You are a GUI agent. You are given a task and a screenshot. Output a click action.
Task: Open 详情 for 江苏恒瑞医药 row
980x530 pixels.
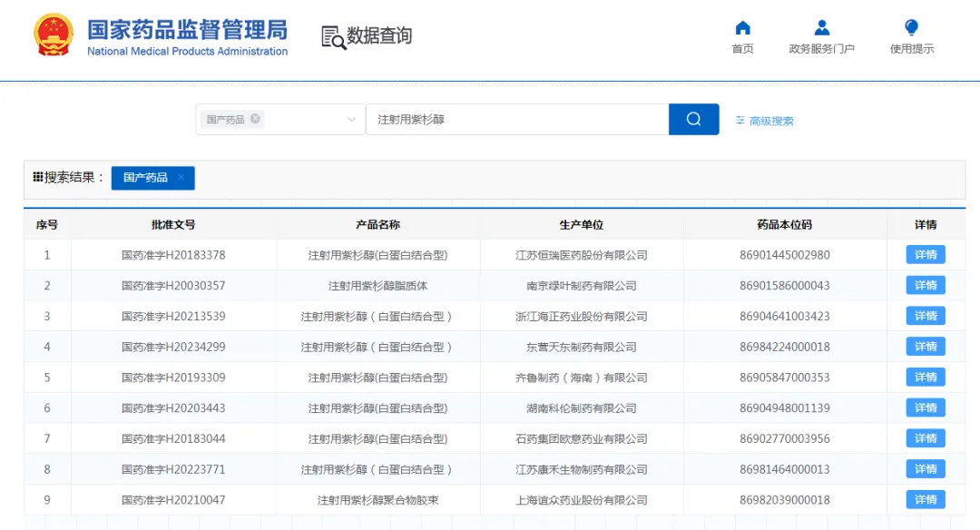pos(925,255)
